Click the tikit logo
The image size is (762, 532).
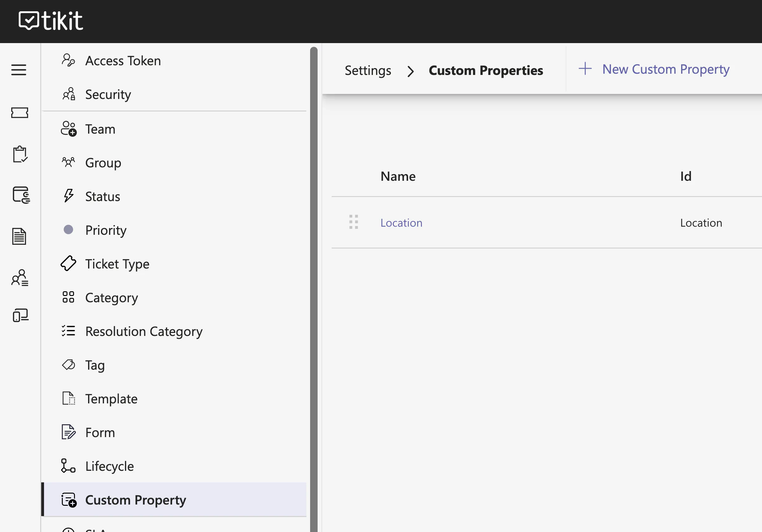(x=51, y=21)
